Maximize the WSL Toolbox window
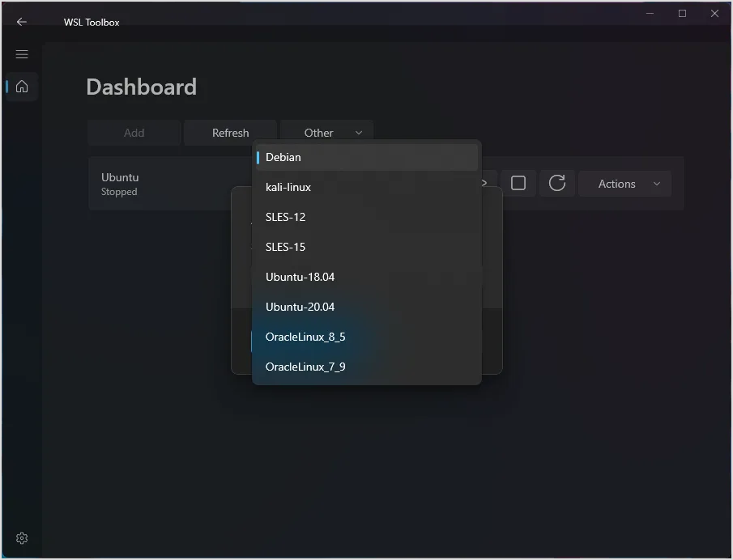The height and width of the screenshot is (560, 733). [x=682, y=14]
